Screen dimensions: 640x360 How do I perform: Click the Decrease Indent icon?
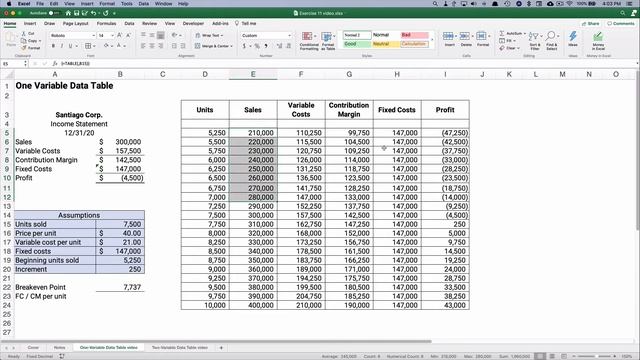(x=174, y=46)
